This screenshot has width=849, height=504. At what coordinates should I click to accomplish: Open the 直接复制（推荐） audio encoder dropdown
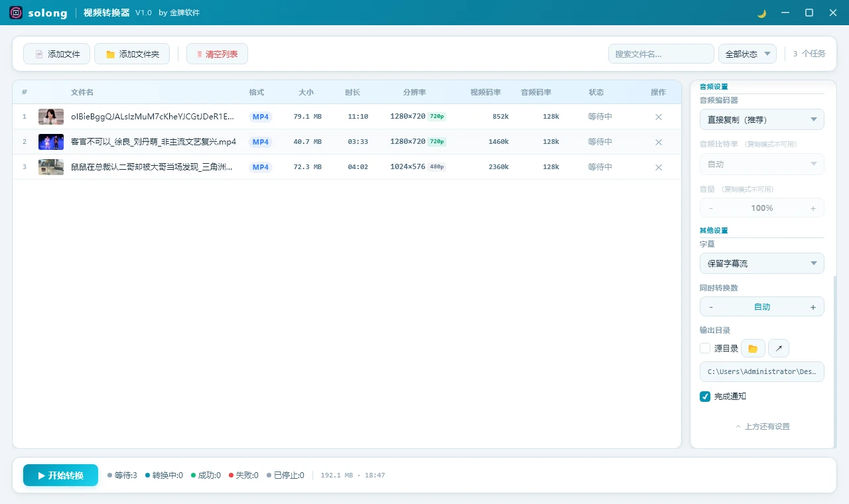coord(761,119)
